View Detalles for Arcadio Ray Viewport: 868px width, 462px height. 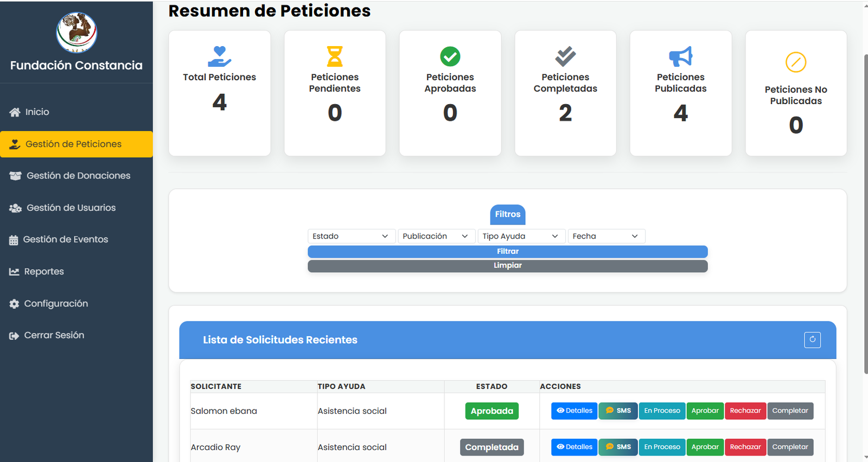pyautogui.click(x=575, y=447)
